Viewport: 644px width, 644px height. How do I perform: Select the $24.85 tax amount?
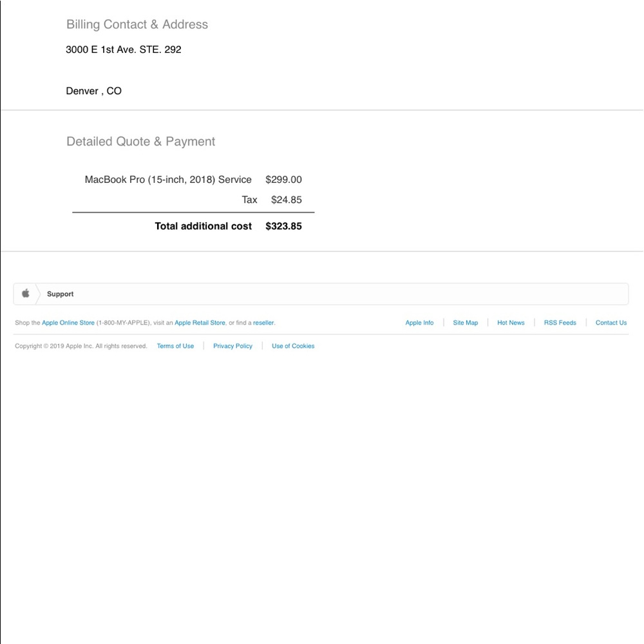click(287, 200)
